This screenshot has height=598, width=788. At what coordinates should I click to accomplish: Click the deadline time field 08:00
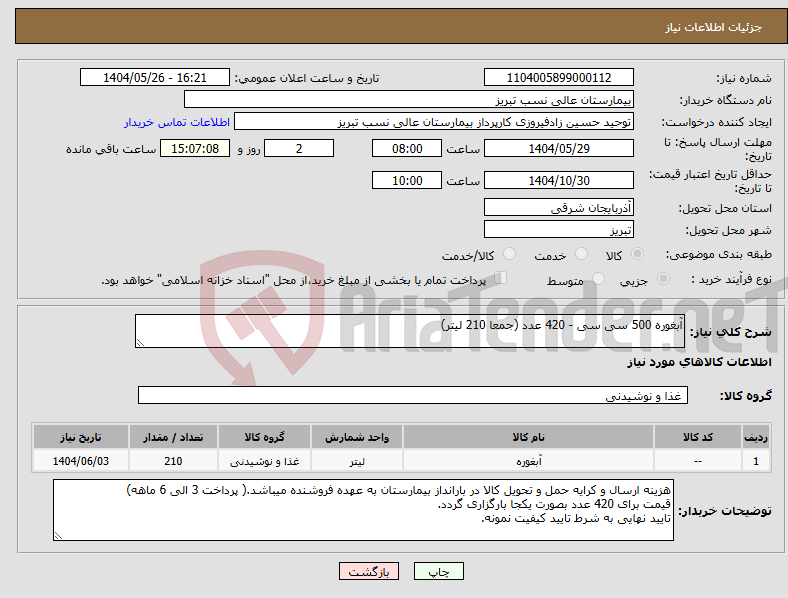pyautogui.click(x=407, y=149)
